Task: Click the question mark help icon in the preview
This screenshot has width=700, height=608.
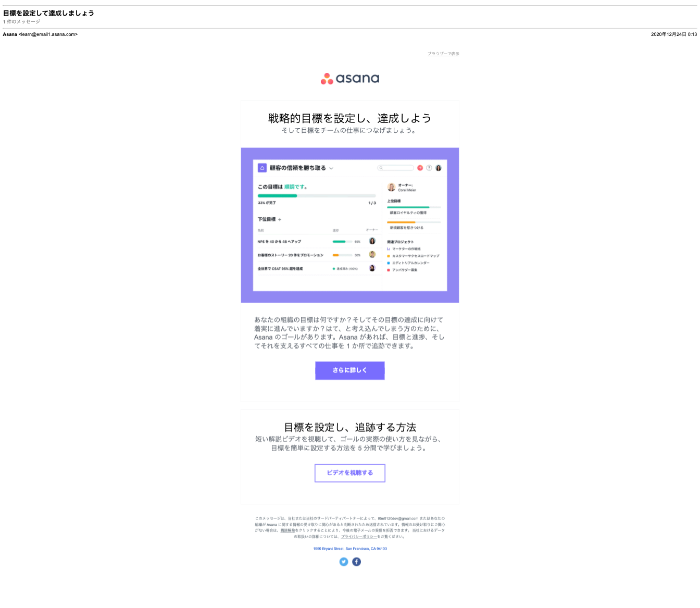Action: [x=429, y=168]
